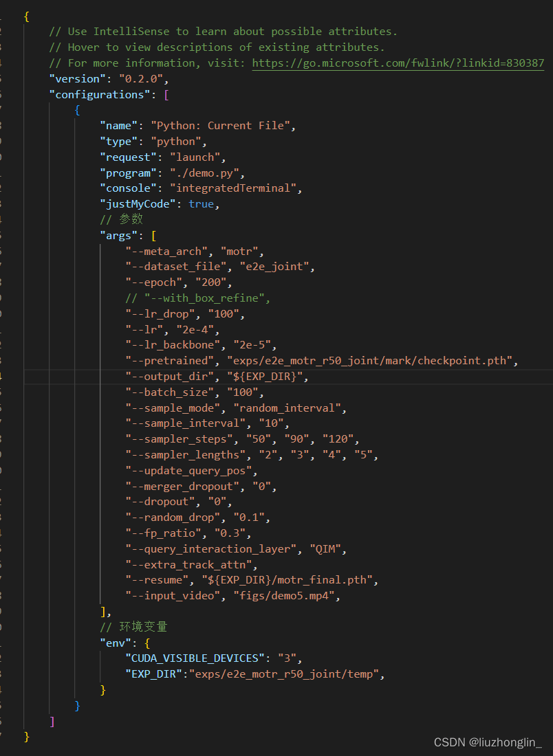Click the "--update_query_pos" argument
The width and height of the screenshot is (553, 756).
pos(191,471)
